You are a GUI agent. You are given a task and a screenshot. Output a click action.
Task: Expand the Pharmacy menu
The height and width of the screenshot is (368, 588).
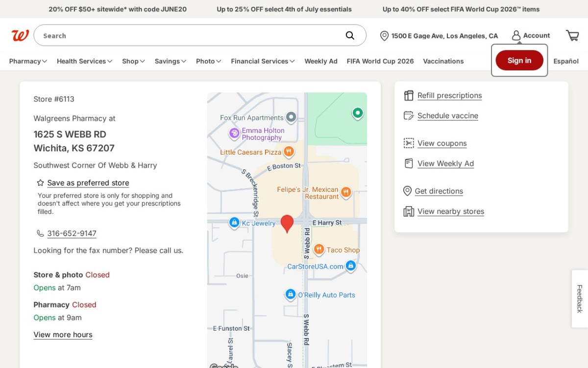point(28,61)
